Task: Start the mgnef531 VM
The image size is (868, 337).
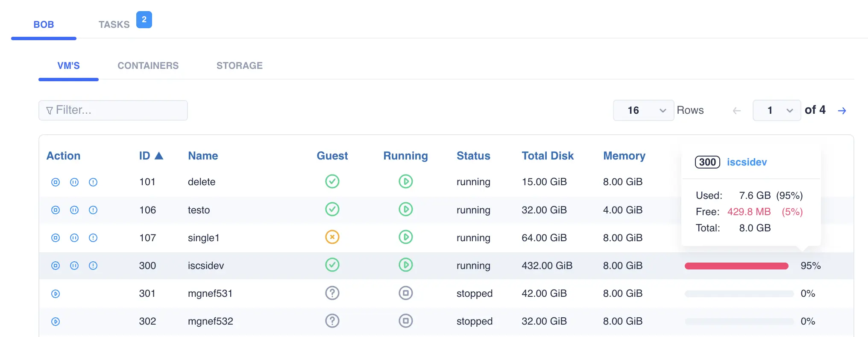Action: click(x=56, y=294)
